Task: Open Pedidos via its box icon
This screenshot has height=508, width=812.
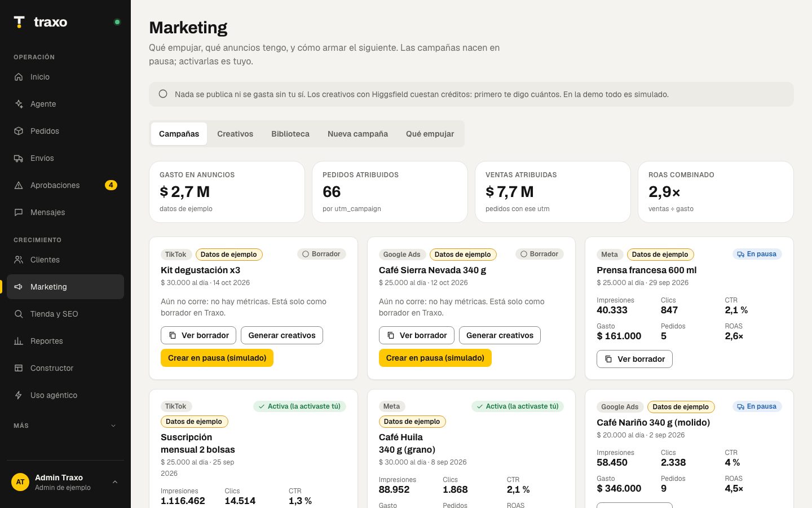Action: pyautogui.click(x=19, y=131)
